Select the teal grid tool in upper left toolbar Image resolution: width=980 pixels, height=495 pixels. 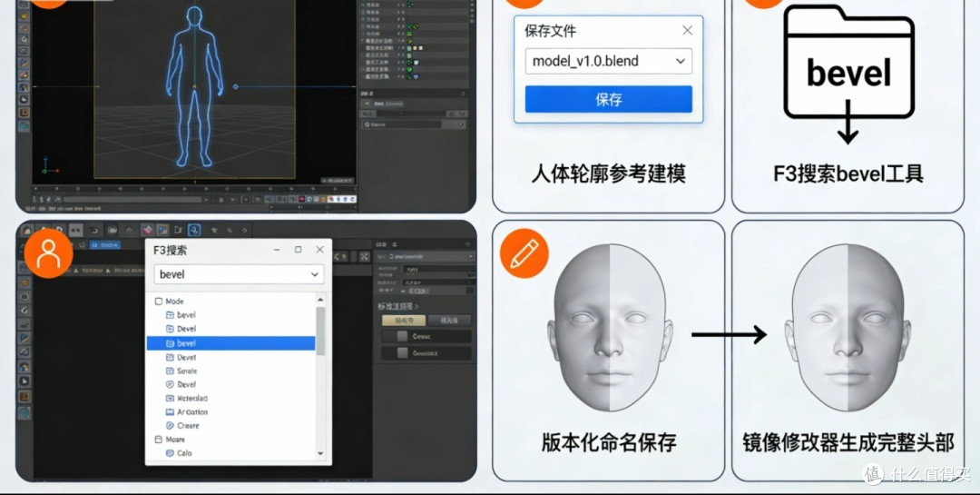(x=24, y=127)
